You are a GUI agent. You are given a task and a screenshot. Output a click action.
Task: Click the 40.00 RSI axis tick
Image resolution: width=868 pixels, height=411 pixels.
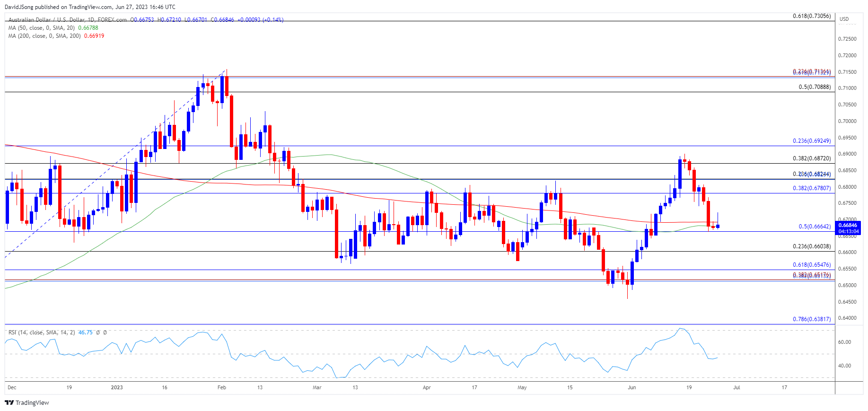[844, 366]
